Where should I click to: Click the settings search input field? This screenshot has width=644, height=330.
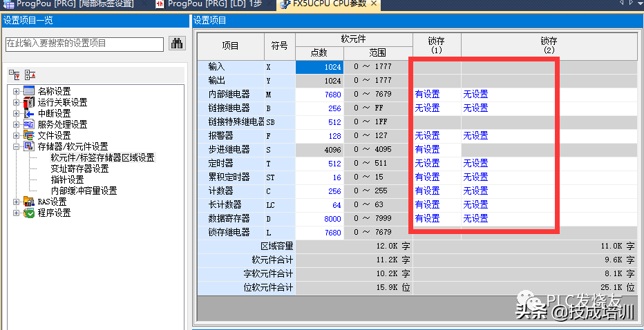84,43
